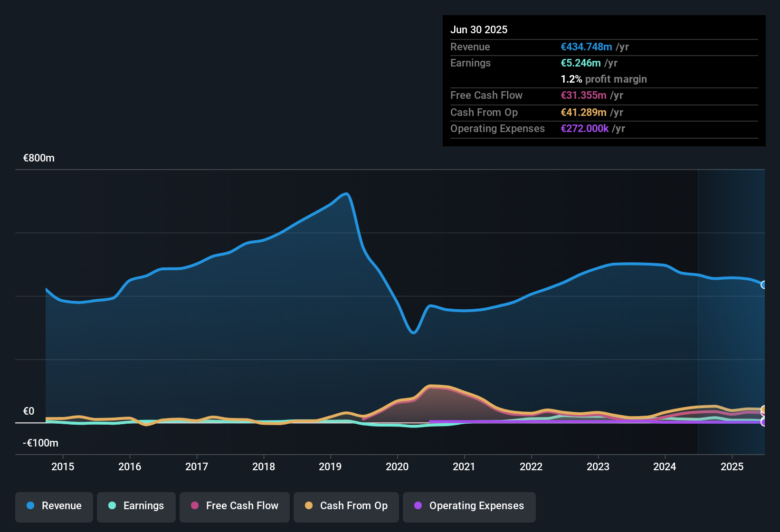Toggle the Revenue series visibility
This screenshot has height=532, width=780.
(54, 507)
